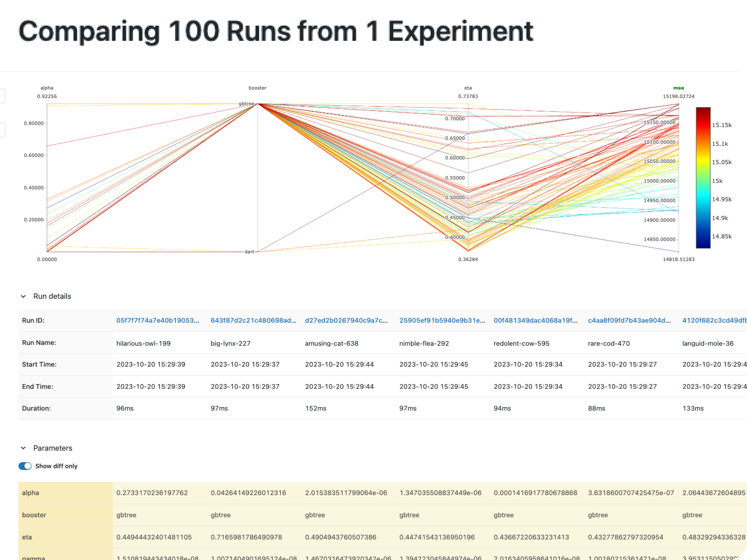This screenshot has width=747, height=560.
Task: Click the eta axis label in plot
Action: (x=468, y=88)
